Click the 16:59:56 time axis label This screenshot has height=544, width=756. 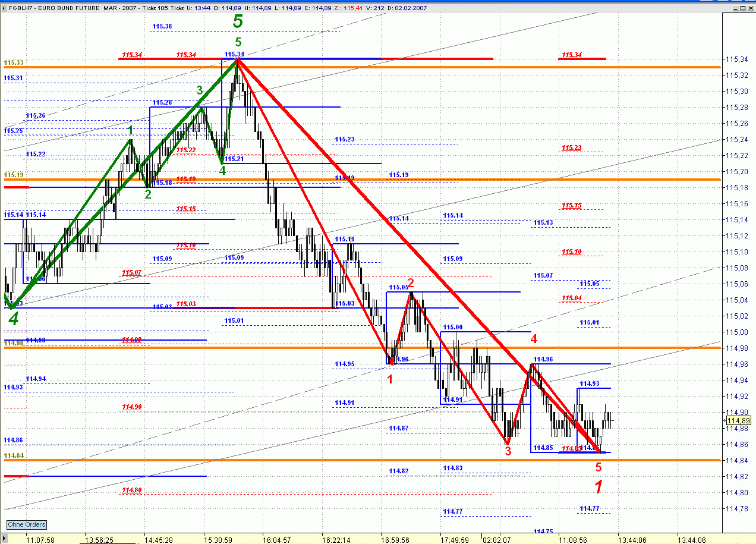coord(396,540)
